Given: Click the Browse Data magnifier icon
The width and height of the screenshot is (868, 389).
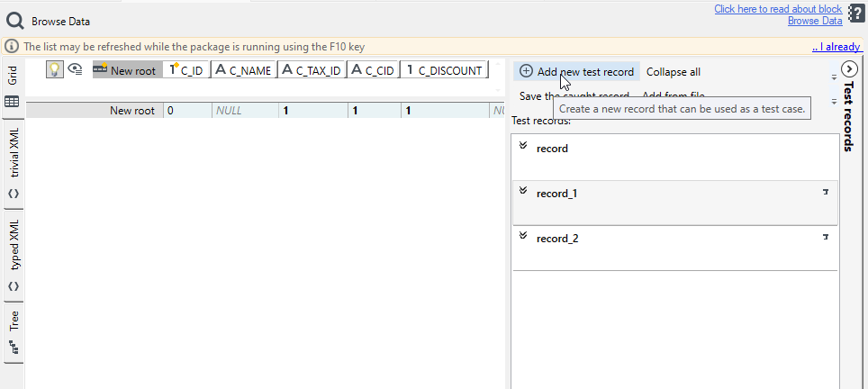Looking at the screenshot, I should (x=15, y=21).
